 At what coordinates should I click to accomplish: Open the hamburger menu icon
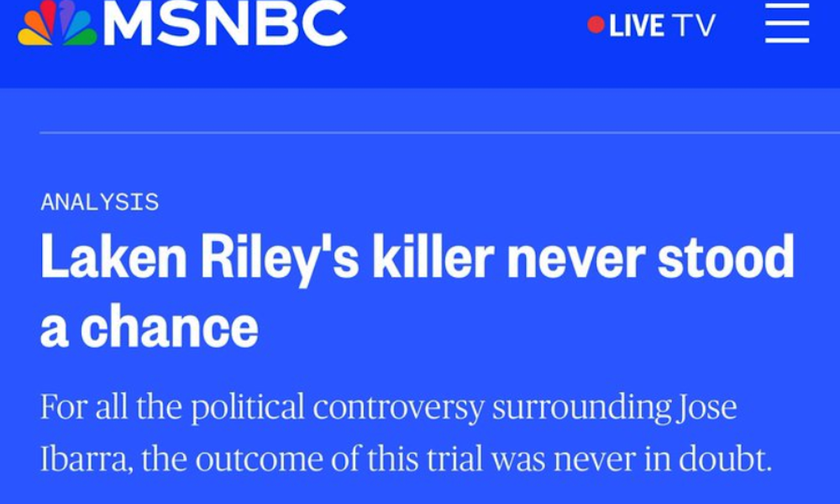pyautogui.click(x=787, y=23)
